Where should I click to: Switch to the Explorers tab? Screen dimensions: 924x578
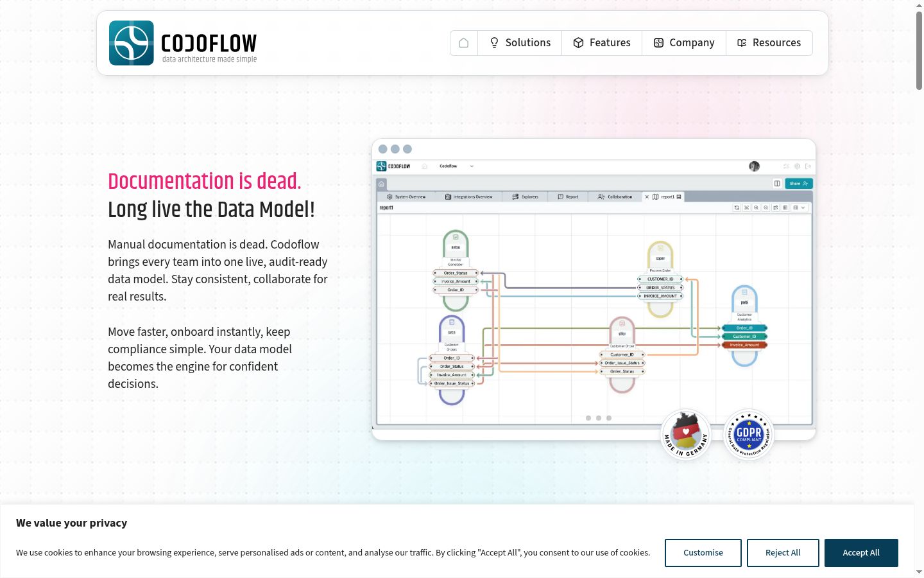pos(526,197)
